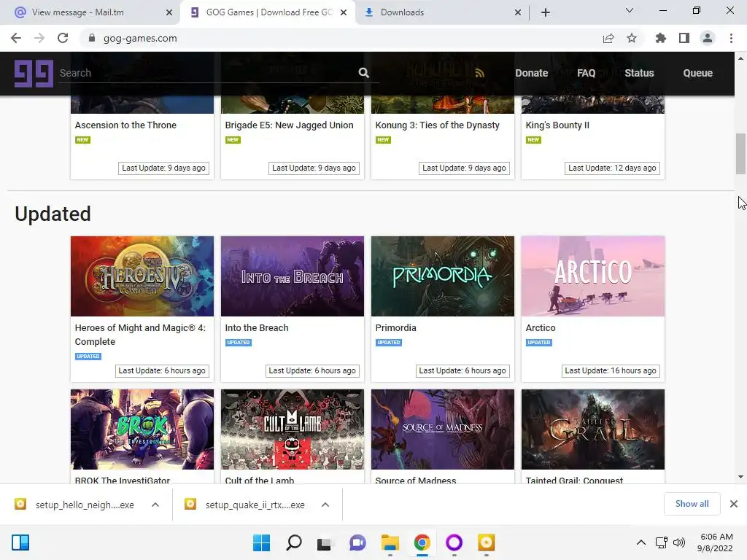Viewport: 747px width, 560px height.
Task: Click the Tainted Grail thumbnail
Action: tap(592, 429)
